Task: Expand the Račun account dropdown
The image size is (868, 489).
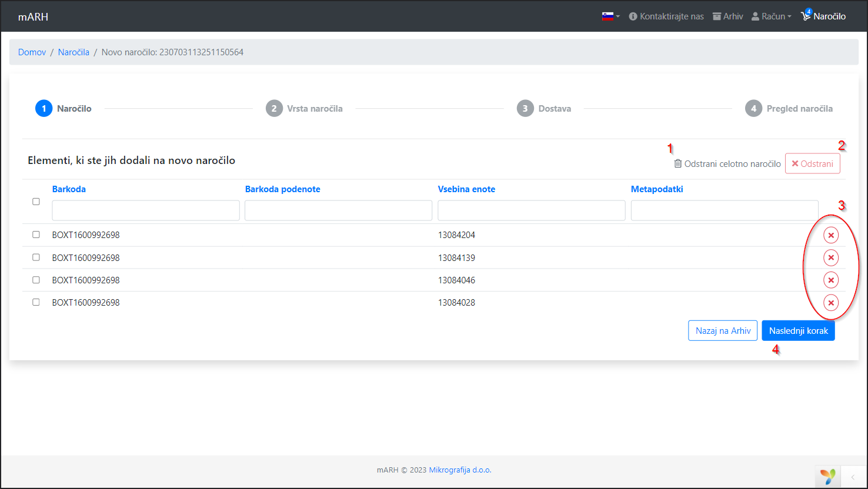Action: coord(771,16)
